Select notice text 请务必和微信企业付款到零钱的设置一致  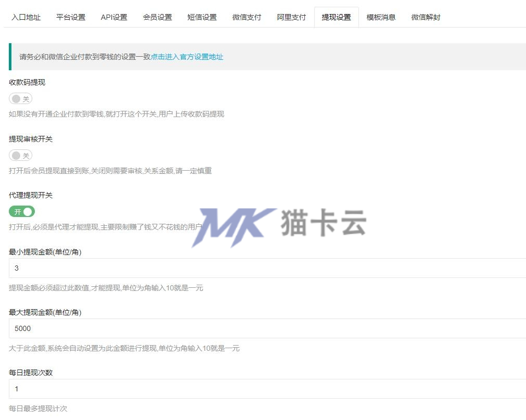pyautogui.click(x=85, y=57)
